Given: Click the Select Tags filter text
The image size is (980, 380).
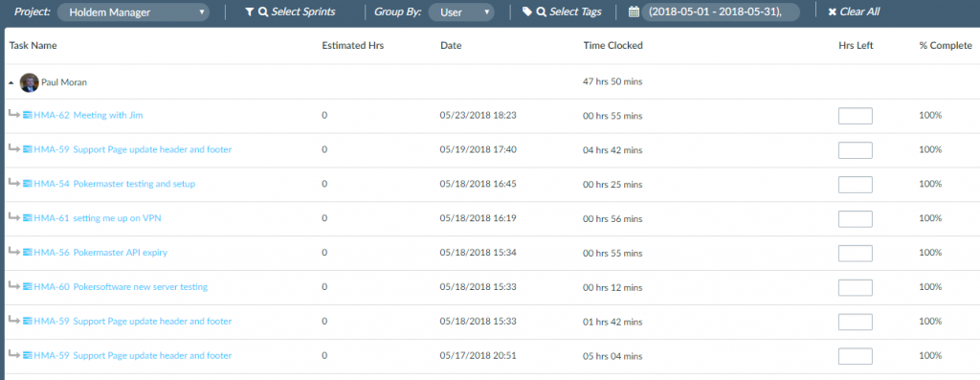Looking at the screenshot, I should (575, 11).
